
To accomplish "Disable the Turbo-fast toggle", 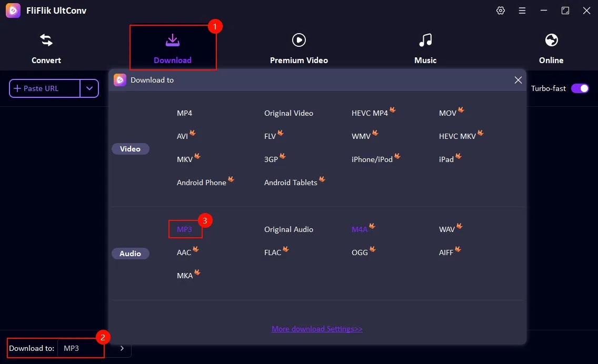I will click(x=580, y=88).
